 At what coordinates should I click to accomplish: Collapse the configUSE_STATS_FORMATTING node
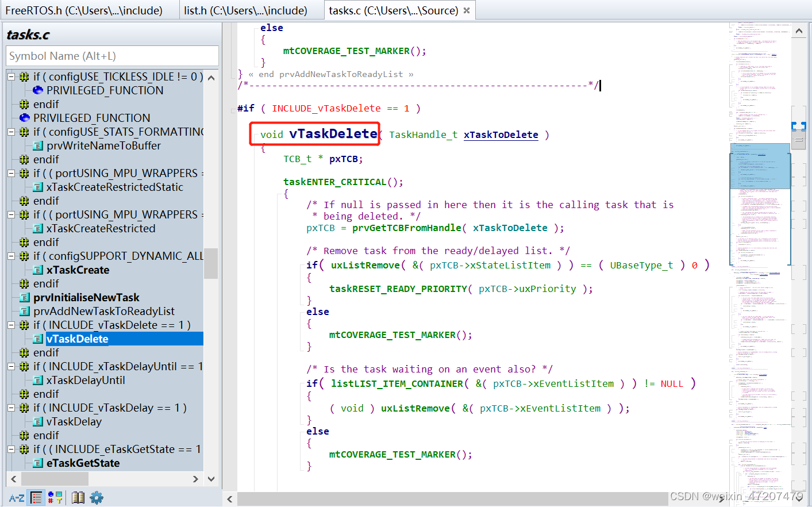pos(11,132)
